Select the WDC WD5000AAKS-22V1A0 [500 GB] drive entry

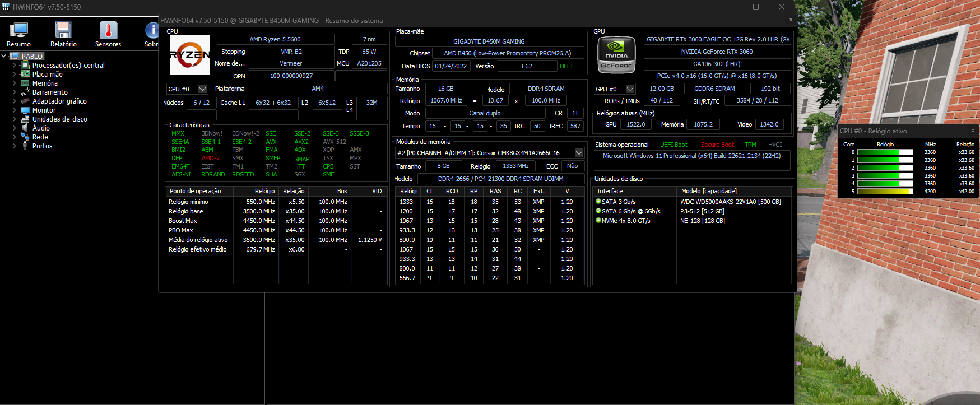731,202
